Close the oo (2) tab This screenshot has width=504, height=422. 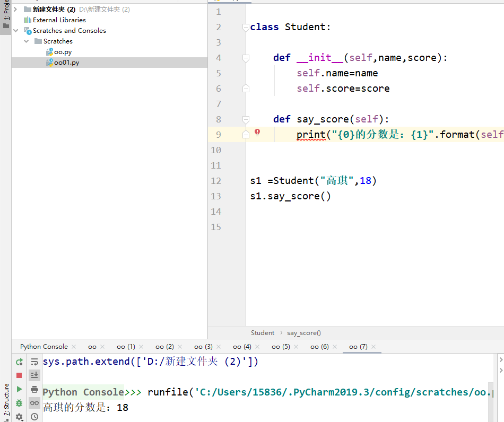180,347
